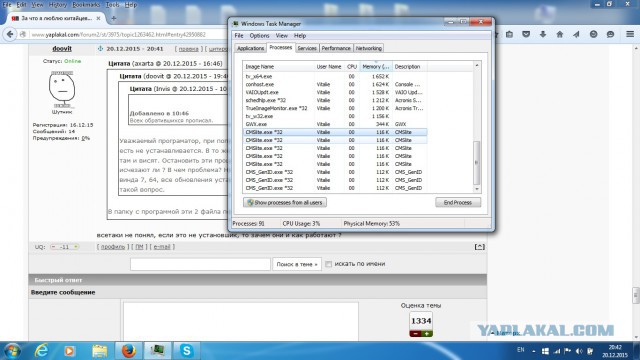Viewport: 640px width, 360px height.
Task: Open Task Manager Help menu
Action: point(300,36)
